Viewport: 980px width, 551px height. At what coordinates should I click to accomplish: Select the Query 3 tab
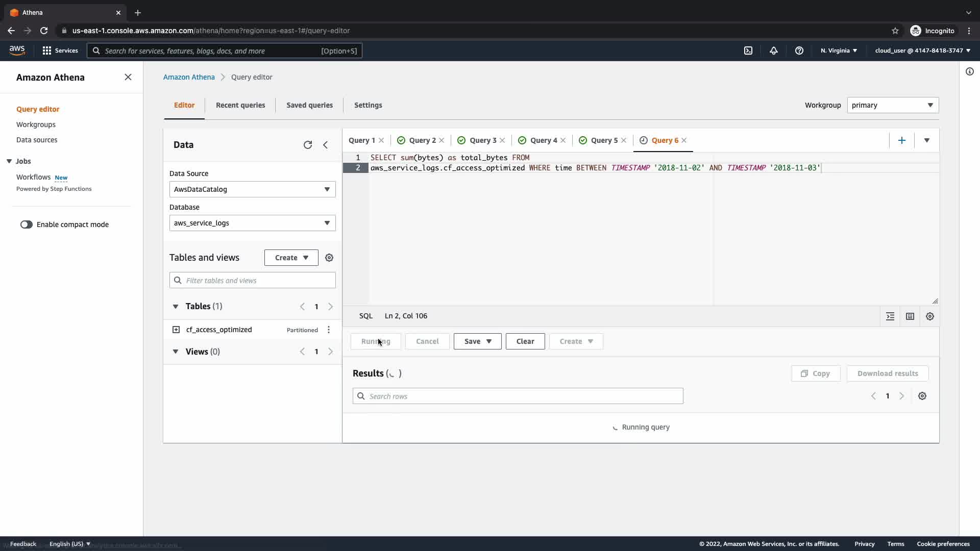[482, 140]
